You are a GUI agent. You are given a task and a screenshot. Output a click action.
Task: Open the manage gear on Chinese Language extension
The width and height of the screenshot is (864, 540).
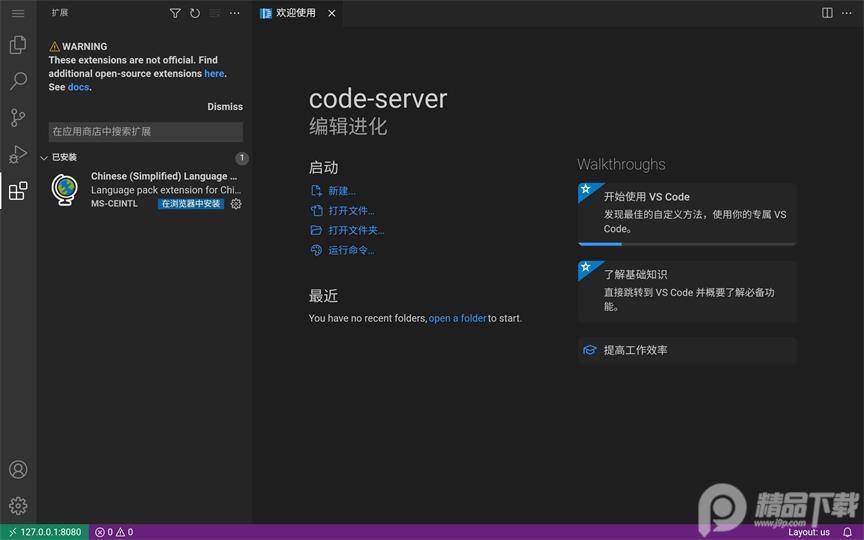tap(236, 204)
